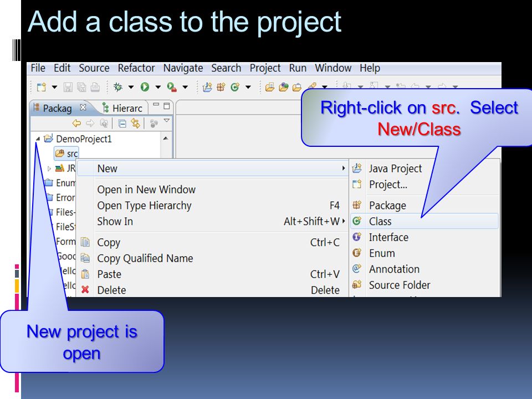Screen dimensions: 532x399
Task: Select DemoProject1 in the tree
Action: tap(84, 139)
